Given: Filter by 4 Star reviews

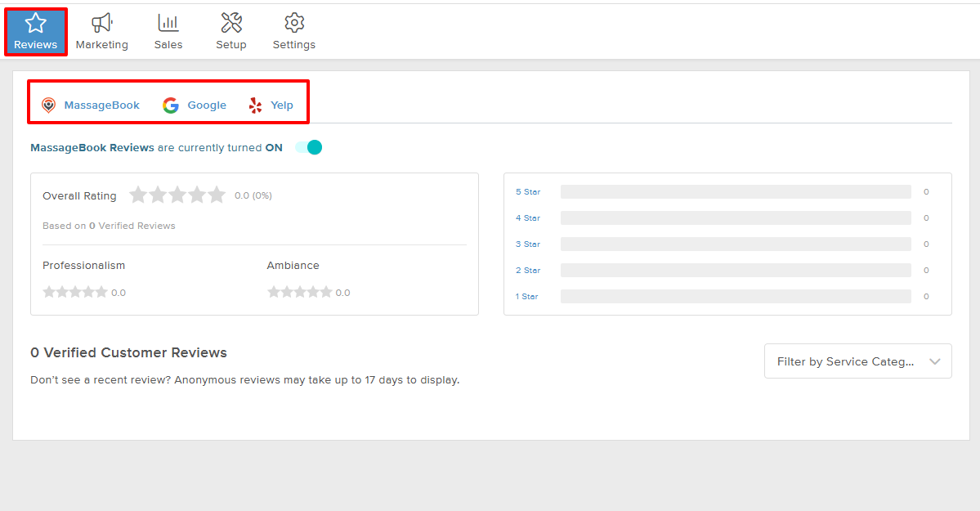Looking at the screenshot, I should tap(528, 218).
